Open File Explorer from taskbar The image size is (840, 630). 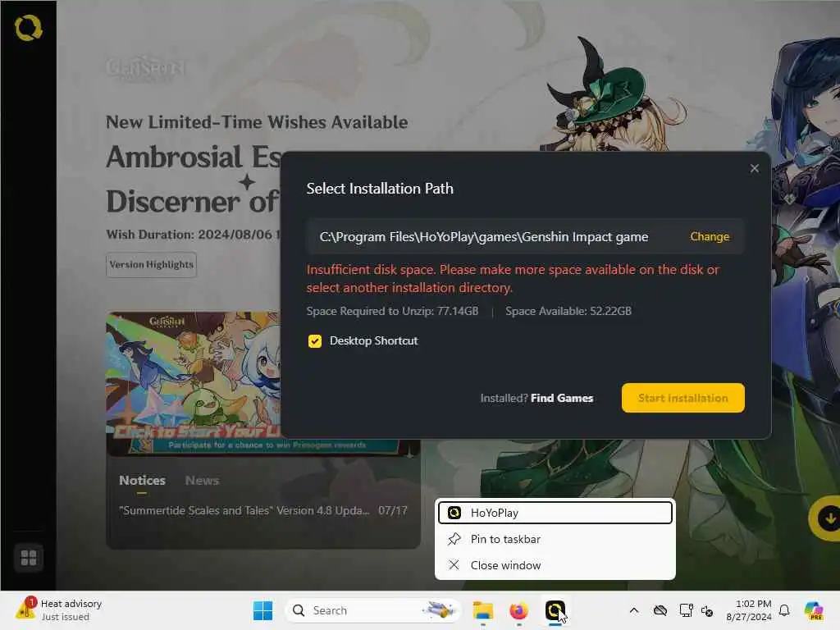(x=482, y=610)
